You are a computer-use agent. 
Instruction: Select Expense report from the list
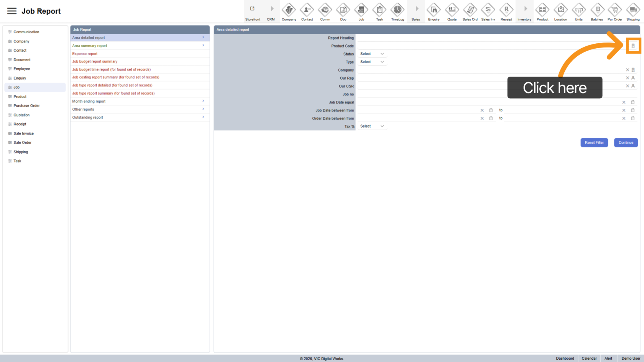pos(85,54)
